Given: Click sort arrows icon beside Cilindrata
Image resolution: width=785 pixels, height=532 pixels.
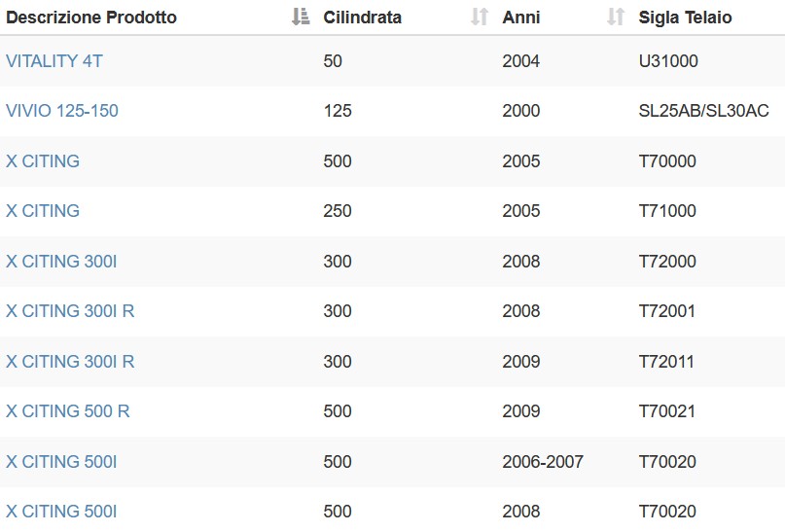Looking at the screenshot, I should point(480,17).
